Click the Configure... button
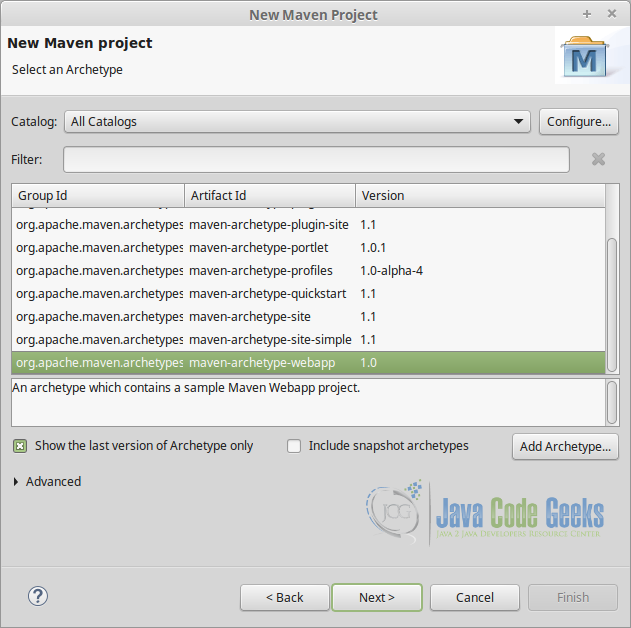 coord(579,121)
